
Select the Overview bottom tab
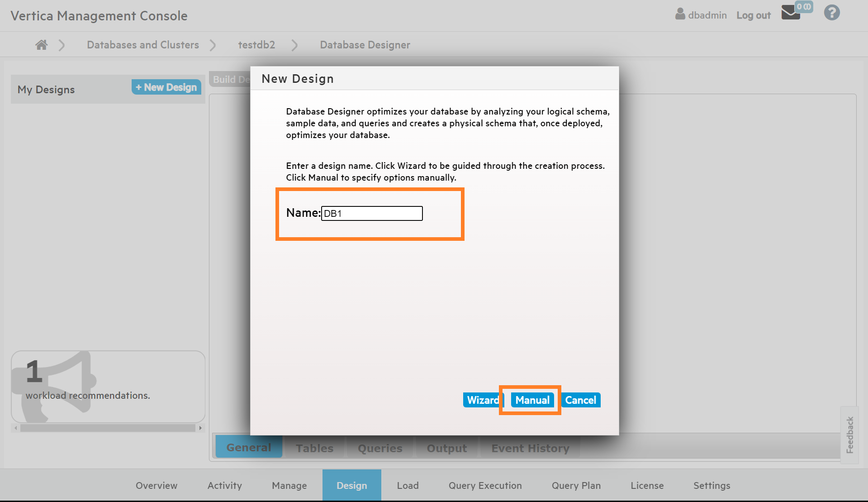click(x=157, y=485)
